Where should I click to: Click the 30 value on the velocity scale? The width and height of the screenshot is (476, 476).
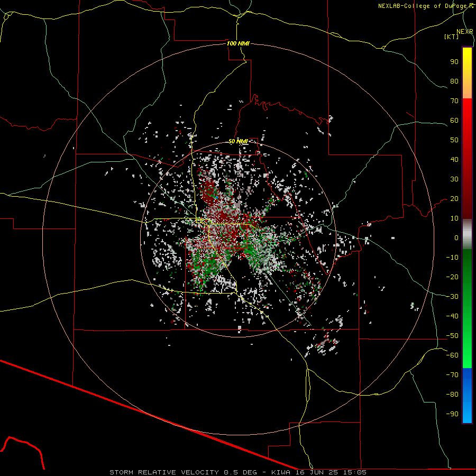454,179
